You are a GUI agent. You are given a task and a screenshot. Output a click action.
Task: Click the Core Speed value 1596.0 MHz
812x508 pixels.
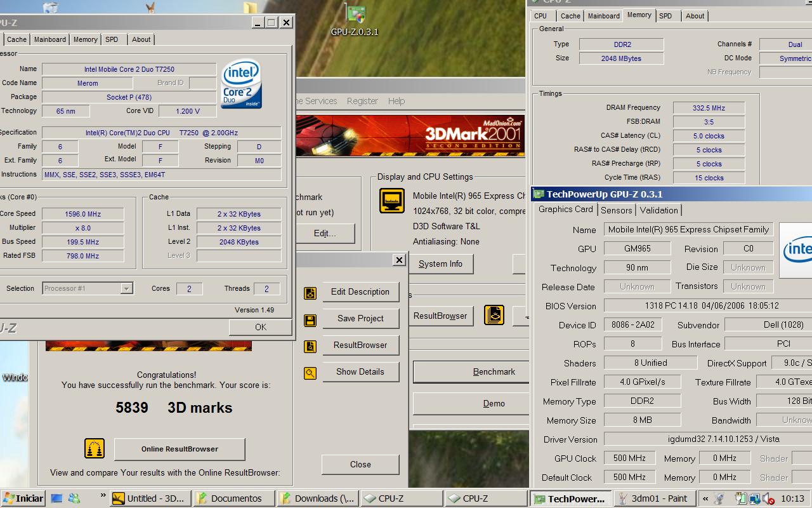82,214
